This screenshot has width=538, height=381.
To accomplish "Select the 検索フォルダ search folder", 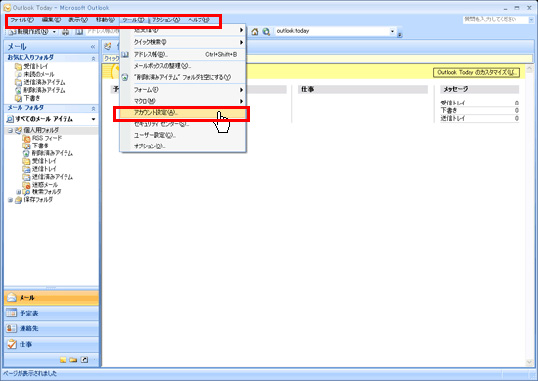I will (46, 192).
